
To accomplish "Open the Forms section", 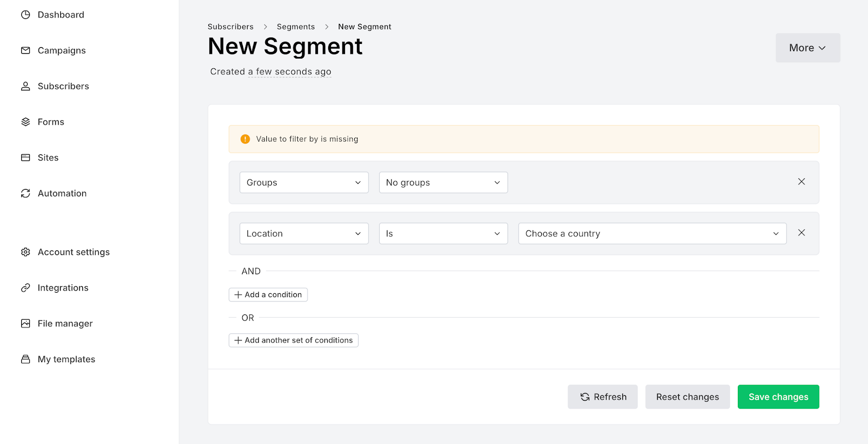I will tap(51, 122).
